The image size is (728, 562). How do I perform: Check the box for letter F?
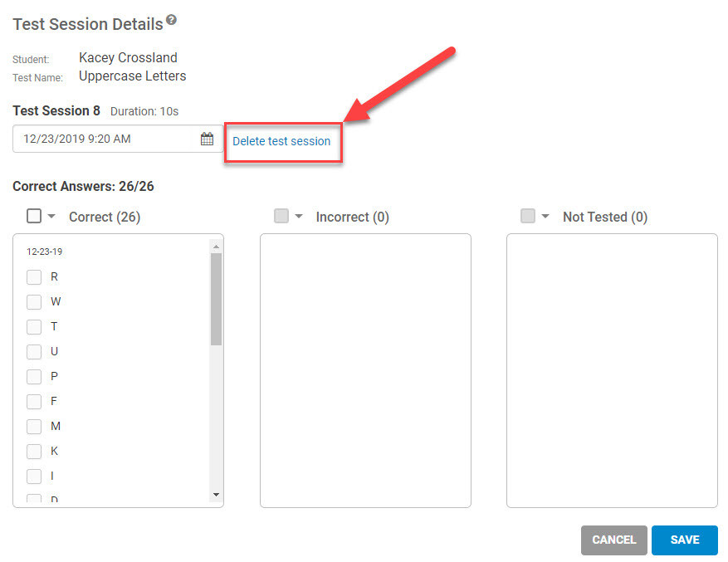tap(34, 401)
